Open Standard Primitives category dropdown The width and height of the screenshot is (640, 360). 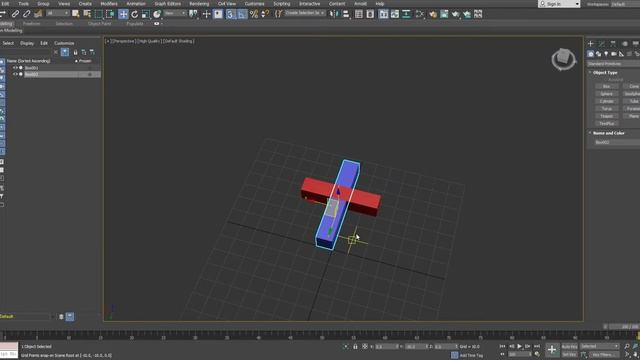613,64
